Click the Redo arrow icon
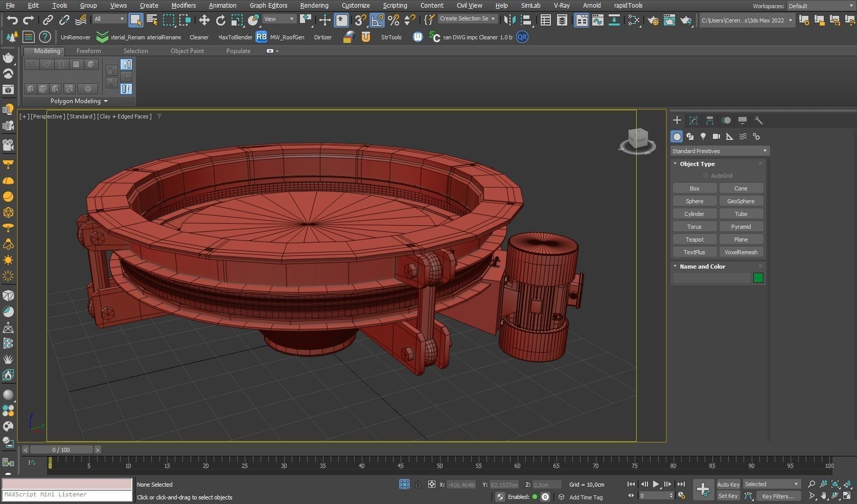The width and height of the screenshot is (857, 504). (x=29, y=20)
